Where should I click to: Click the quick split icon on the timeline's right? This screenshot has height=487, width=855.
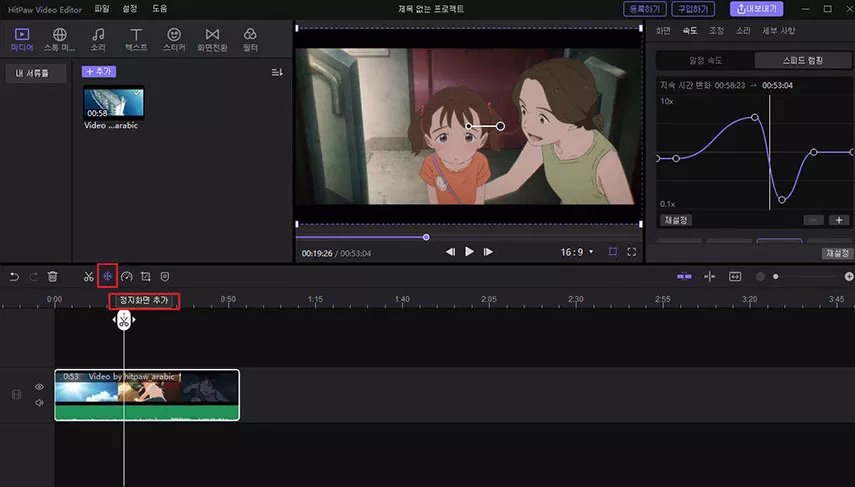coord(709,276)
